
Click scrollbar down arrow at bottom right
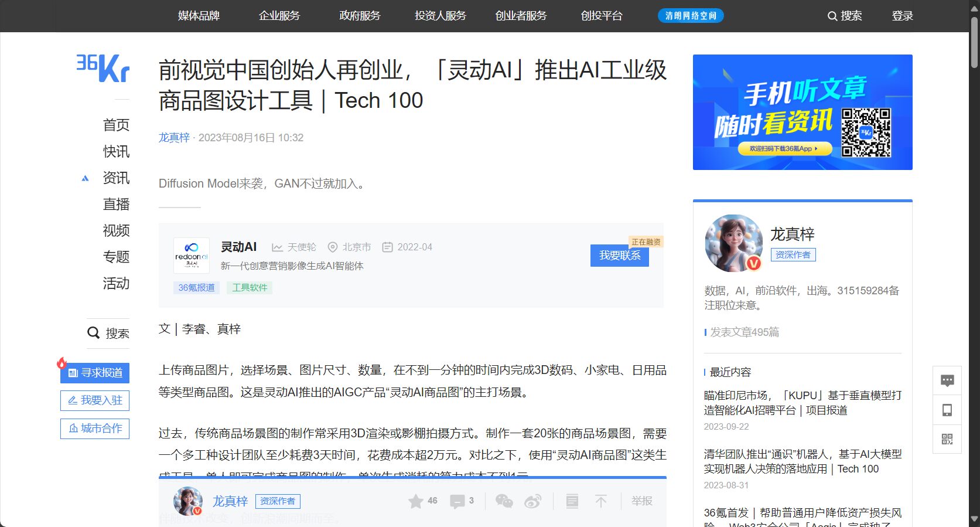974,519
